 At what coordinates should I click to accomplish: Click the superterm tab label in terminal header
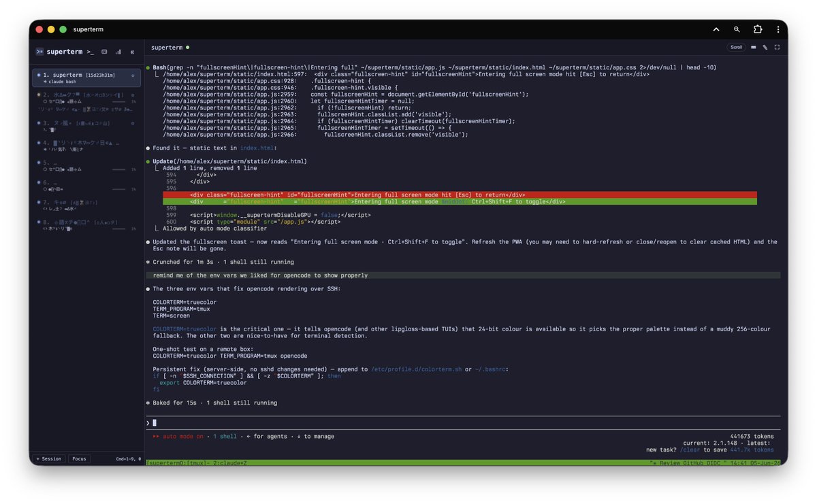click(x=167, y=48)
